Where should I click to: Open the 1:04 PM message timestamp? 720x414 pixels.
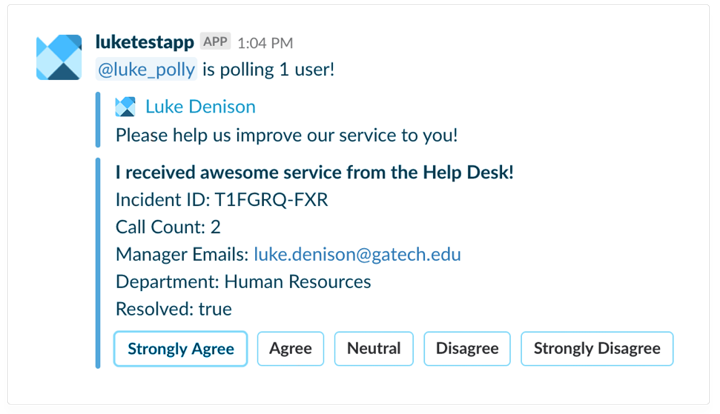pos(265,43)
